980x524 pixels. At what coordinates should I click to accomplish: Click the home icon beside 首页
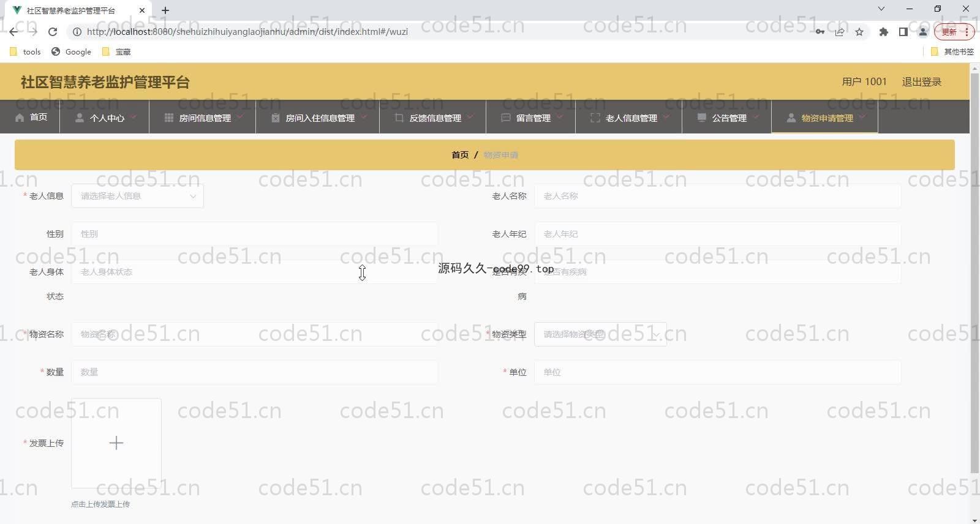[x=20, y=118]
